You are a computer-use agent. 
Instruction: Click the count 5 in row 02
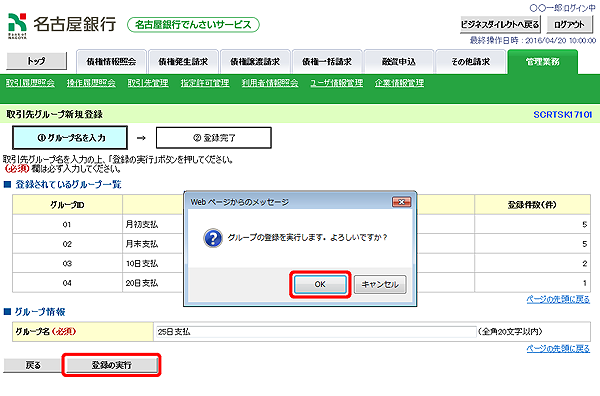[x=584, y=244]
